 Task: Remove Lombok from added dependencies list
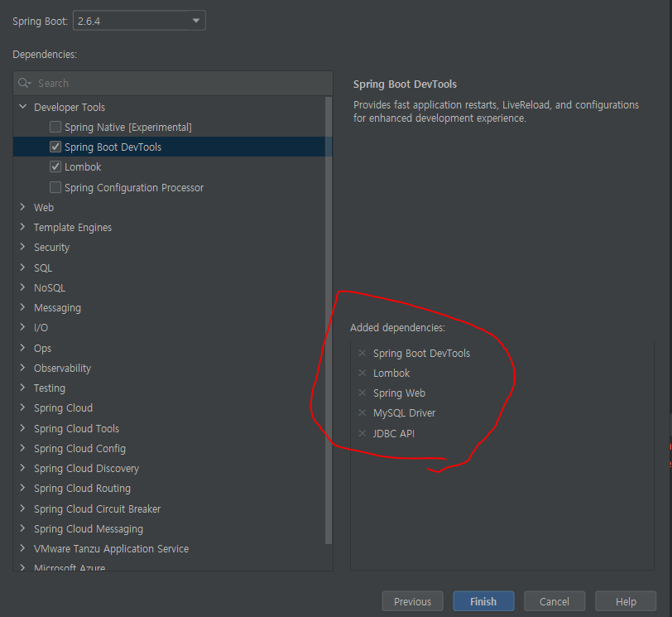click(x=362, y=373)
